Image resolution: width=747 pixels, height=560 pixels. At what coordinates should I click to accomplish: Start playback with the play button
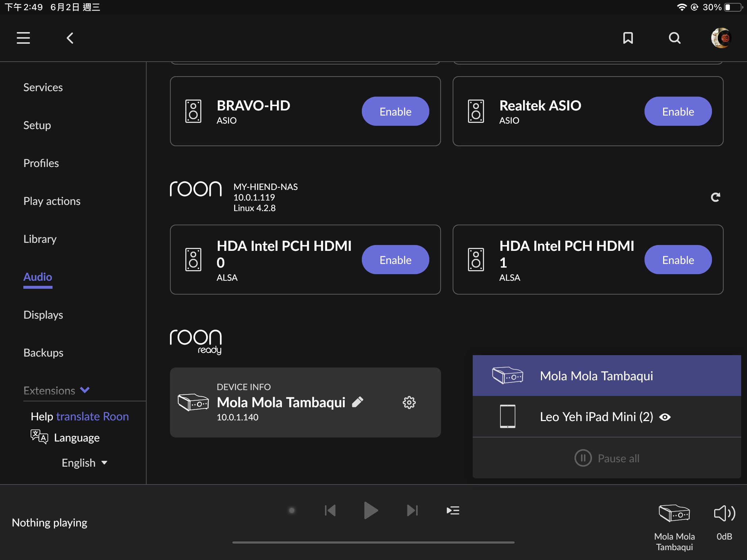pos(371,510)
